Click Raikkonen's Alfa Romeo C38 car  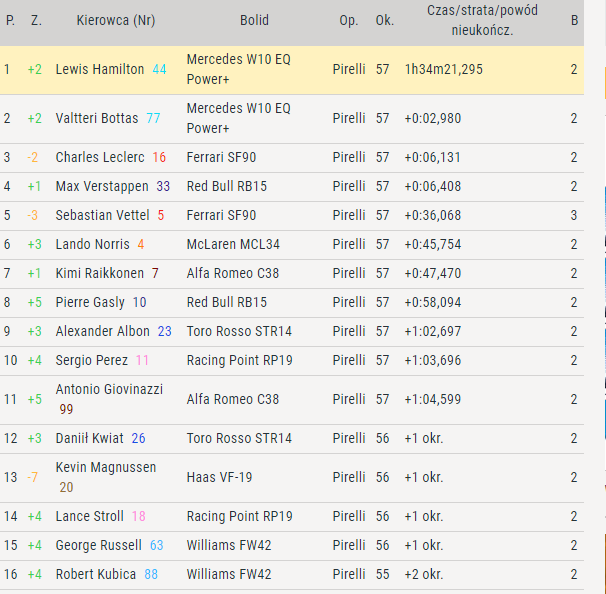pos(233,273)
